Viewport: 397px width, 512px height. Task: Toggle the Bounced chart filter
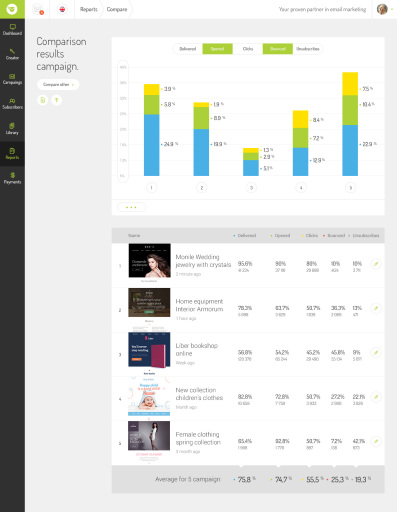coord(278,49)
